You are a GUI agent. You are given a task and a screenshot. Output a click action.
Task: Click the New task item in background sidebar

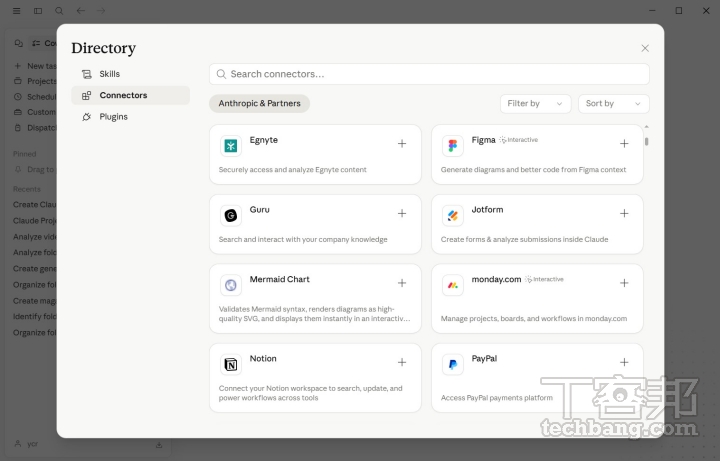coord(34,66)
